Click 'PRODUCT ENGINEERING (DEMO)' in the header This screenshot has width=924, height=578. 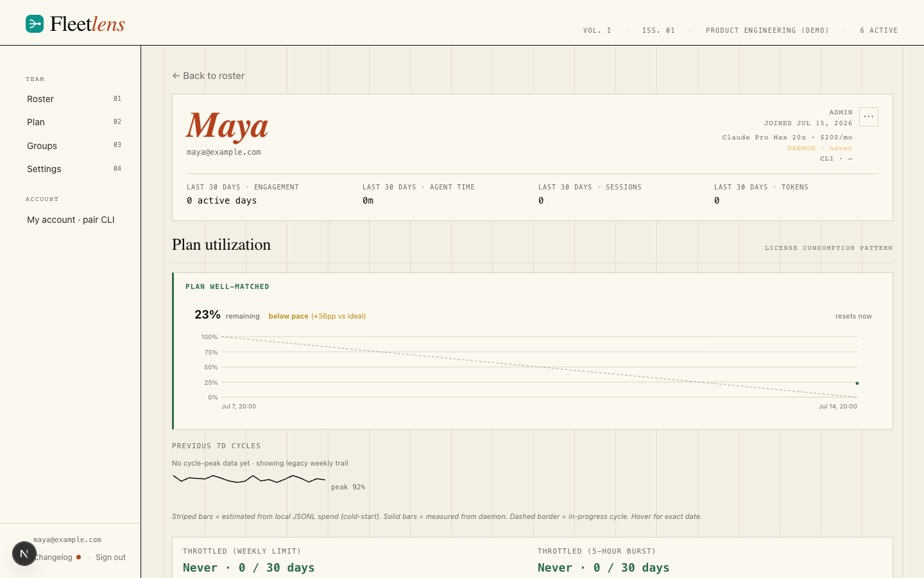pos(767,30)
